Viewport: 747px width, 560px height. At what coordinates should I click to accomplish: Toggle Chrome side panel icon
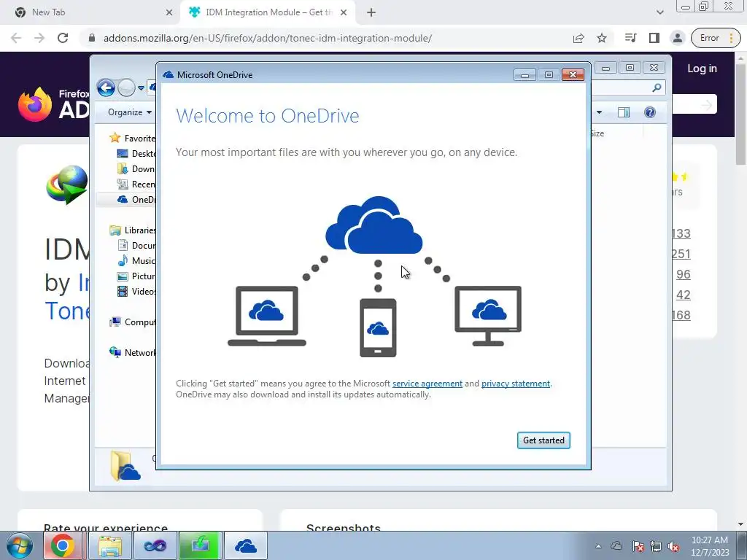coord(654,38)
